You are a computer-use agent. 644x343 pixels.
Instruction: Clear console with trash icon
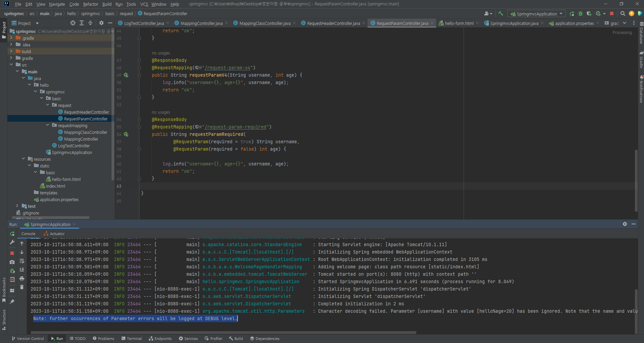point(22,287)
